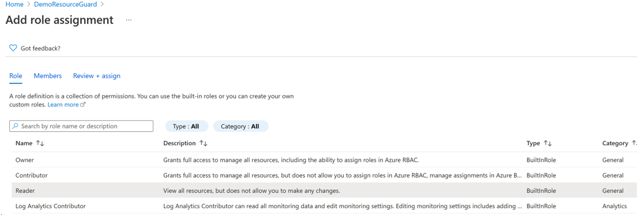Sort roles by Type column arrows
Image resolution: width=644 pixels, height=215 pixels.
pos(547,144)
